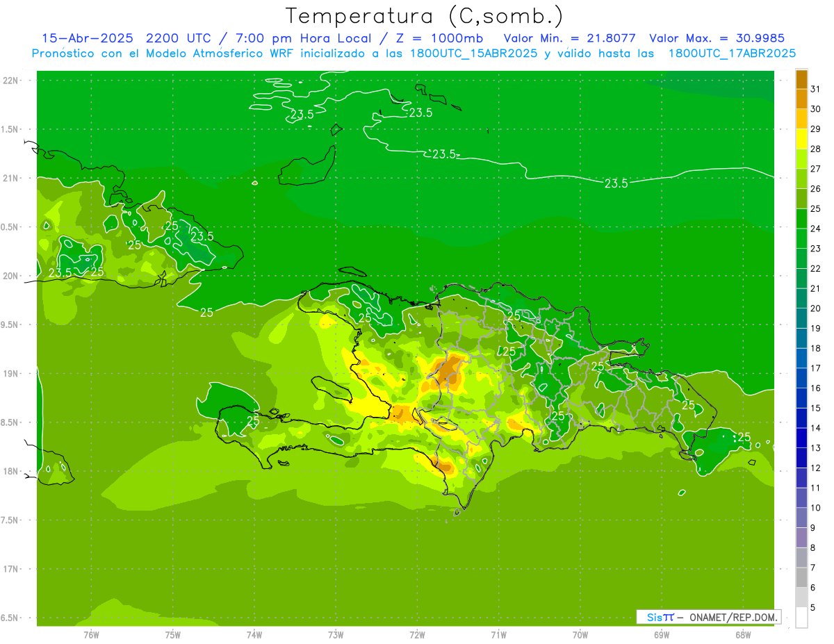Click the '76W' longitude label
Image resolution: width=834 pixels, height=644 pixels.
[x=91, y=634]
